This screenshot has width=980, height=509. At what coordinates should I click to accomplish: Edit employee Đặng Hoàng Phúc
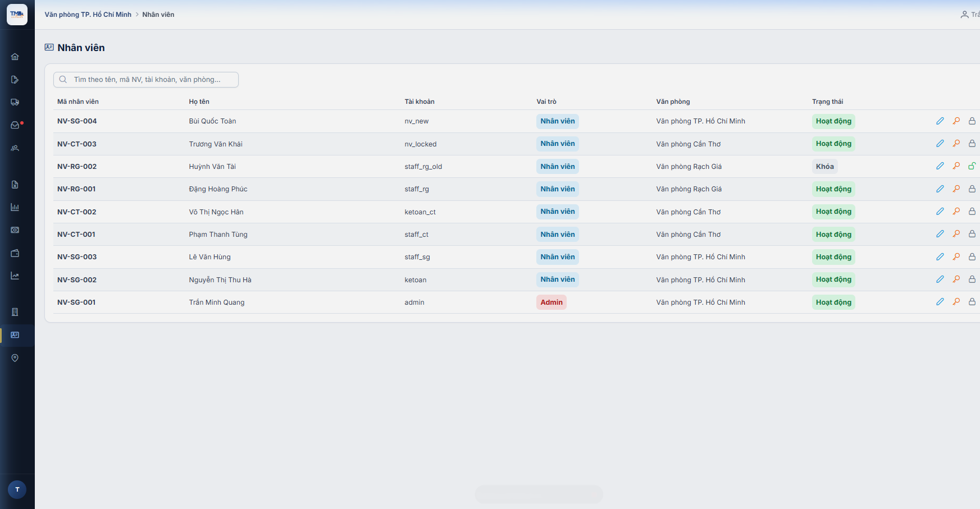point(940,189)
